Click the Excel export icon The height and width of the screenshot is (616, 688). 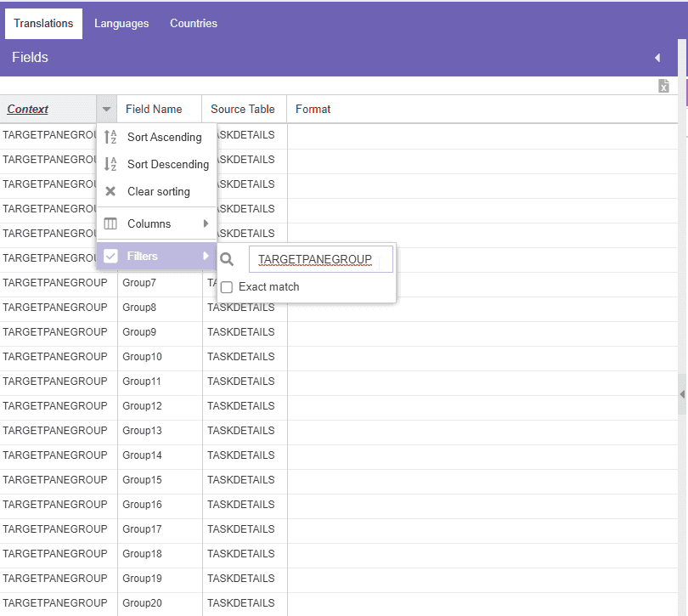click(663, 86)
